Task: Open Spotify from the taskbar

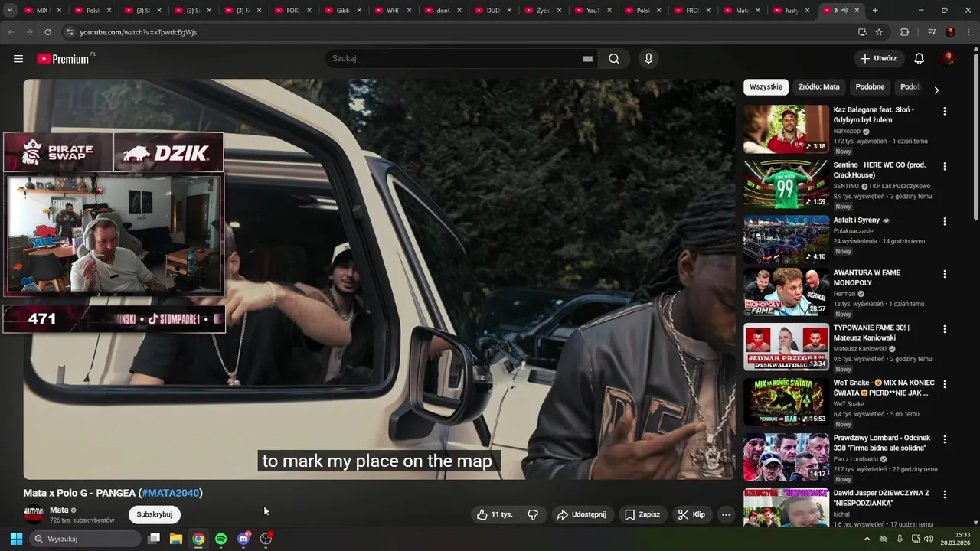Action: click(x=221, y=539)
